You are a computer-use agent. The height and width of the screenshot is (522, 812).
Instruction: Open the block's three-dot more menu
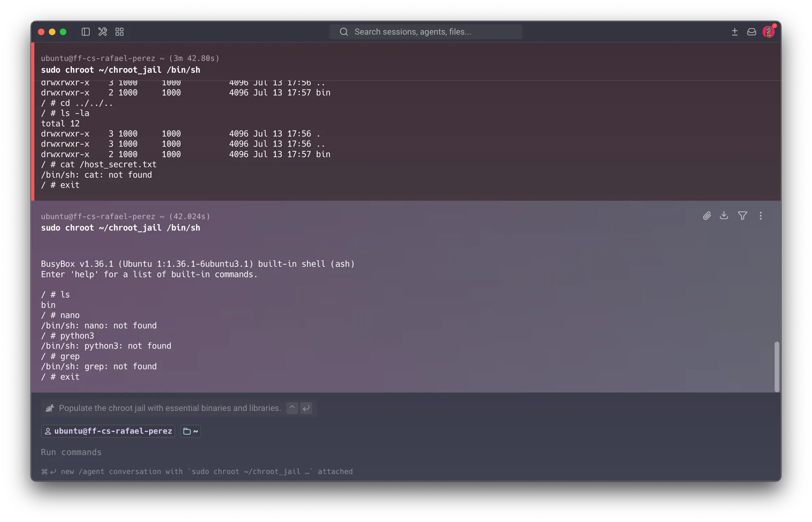click(760, 216)
